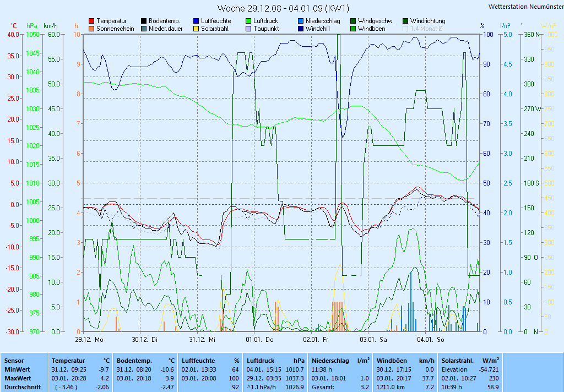Screen dimensions: 564x392
Task: Click the yellow Solarstrahl. legend marker
Action: coord(196,29)
